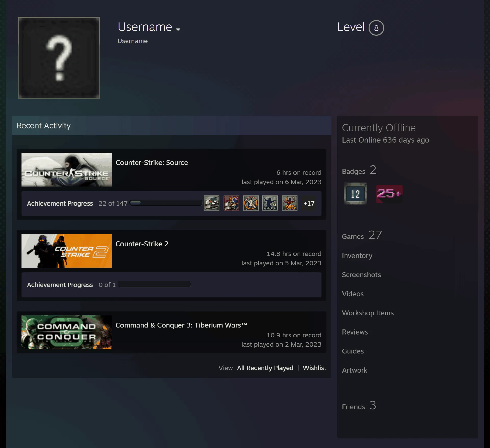This screenshot has height=448, width=490.
Task: Open the Command & Conquer 3 game banner
Action: click(67, 332)
